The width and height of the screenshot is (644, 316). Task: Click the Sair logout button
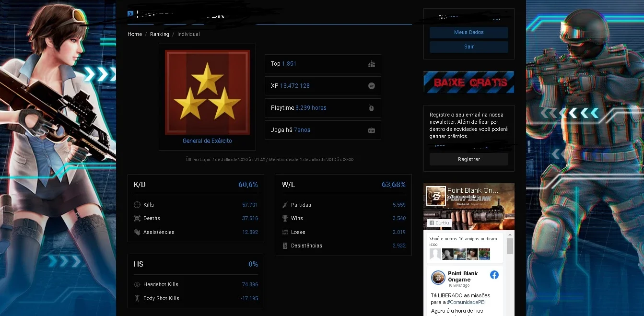(469, 47)
